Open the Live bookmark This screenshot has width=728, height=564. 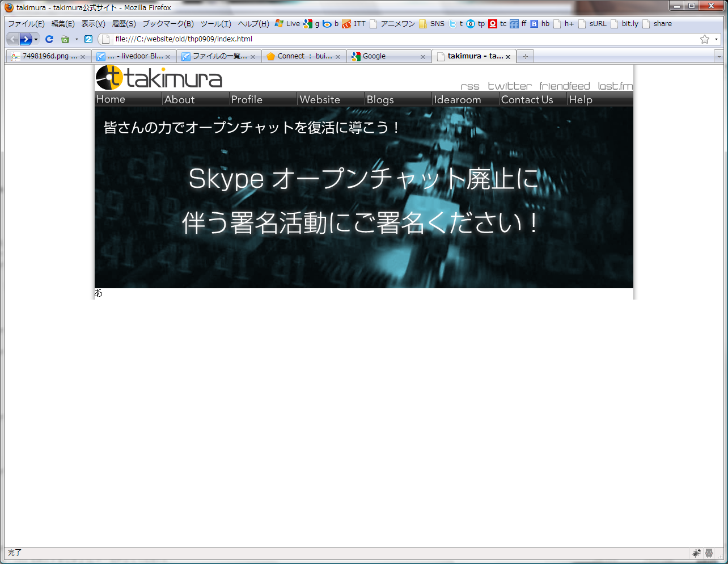[x=287, y=24]
